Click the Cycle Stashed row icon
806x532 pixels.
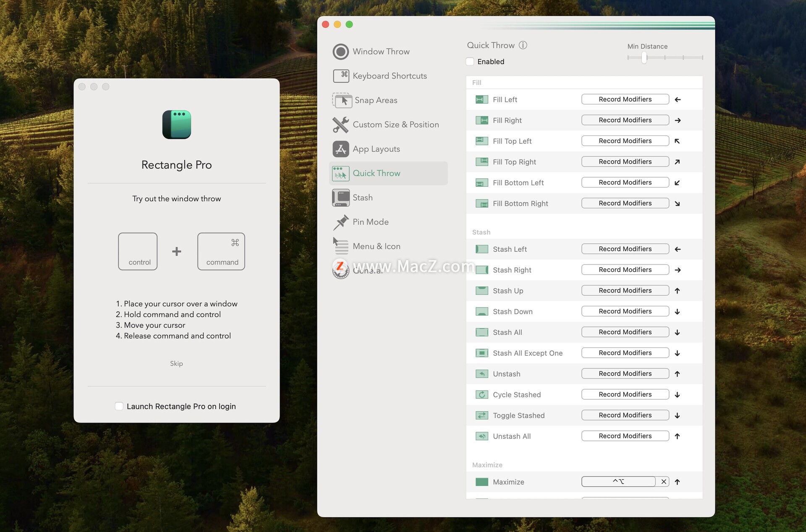pos(482,395)
